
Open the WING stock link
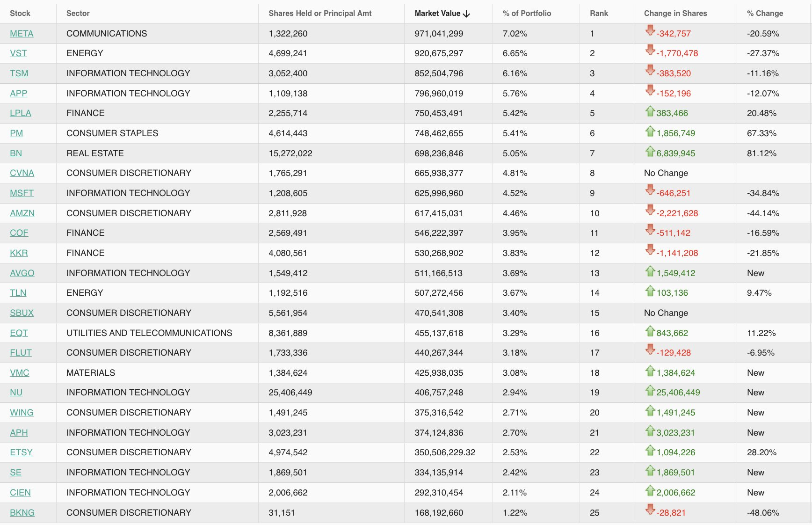coord(22,413)
